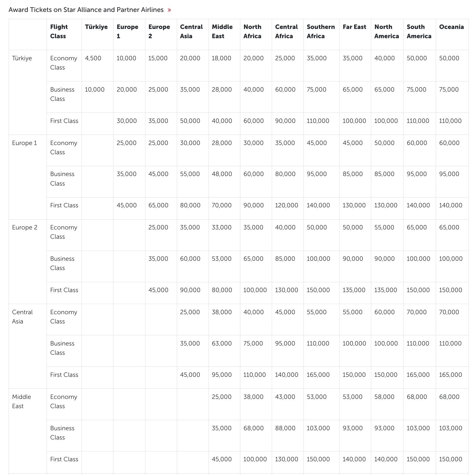Click the 18,000 Türkiye to Middle East cell
The image size is (476, 475).
point(221,58)
